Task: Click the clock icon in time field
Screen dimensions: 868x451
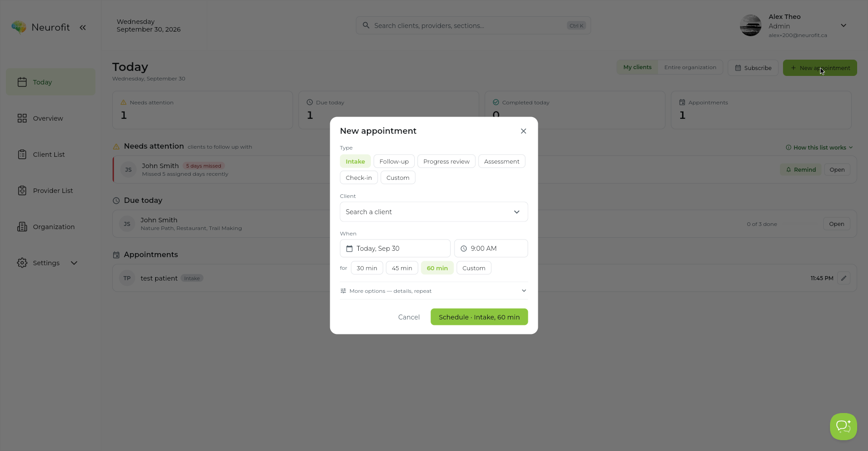Action: (464, 249)
